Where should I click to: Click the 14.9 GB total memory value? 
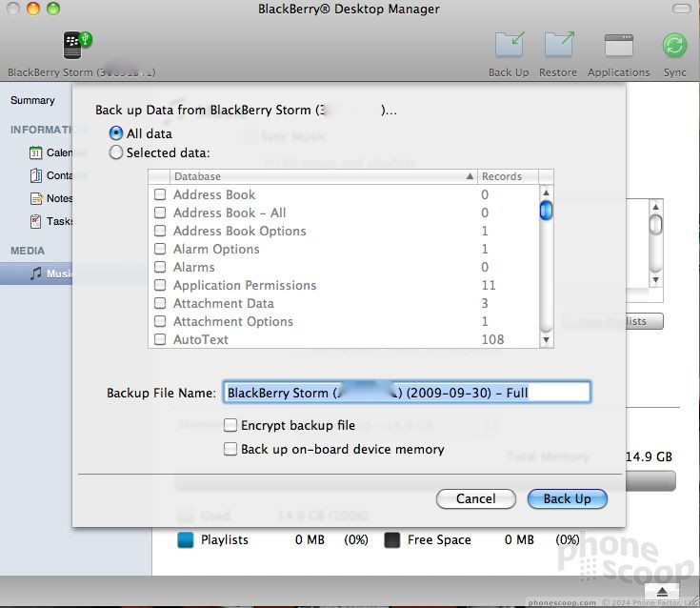[650, 456]
